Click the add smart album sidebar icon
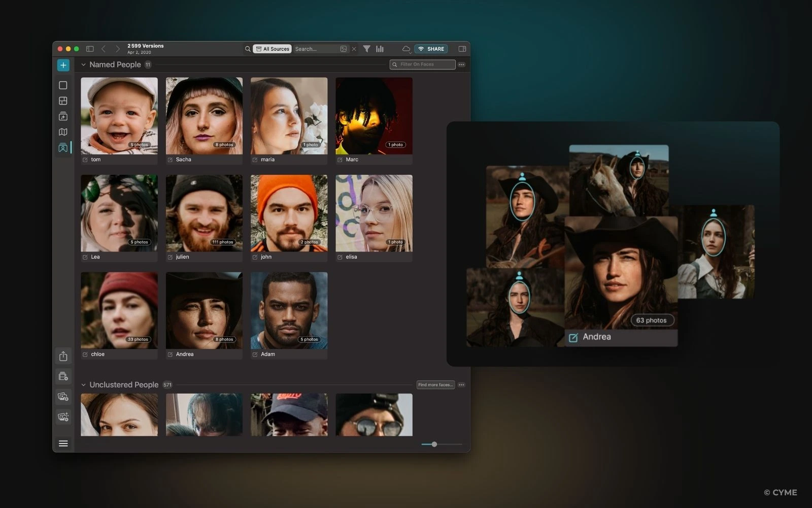The image size is (812, 508). click(63, 417)
